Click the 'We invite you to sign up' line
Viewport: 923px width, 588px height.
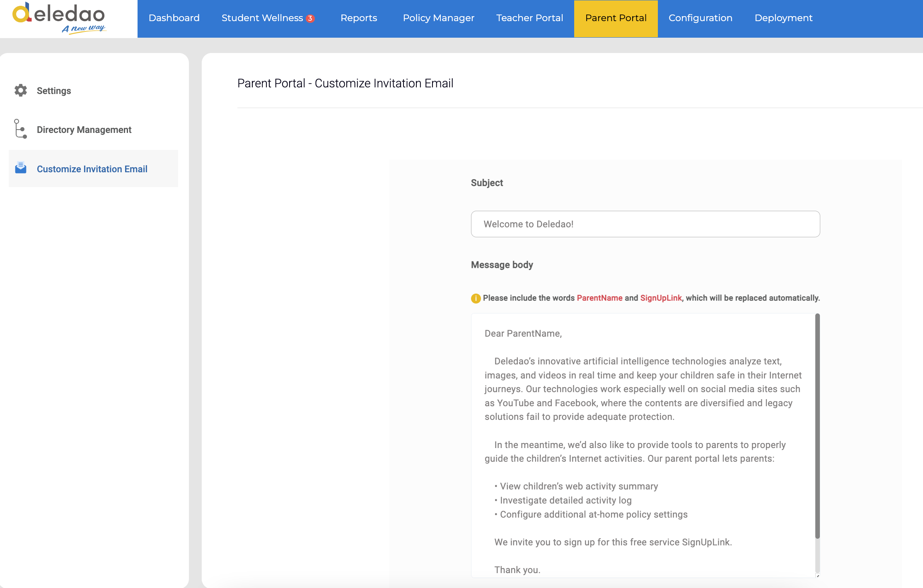(x=613, y=542)
